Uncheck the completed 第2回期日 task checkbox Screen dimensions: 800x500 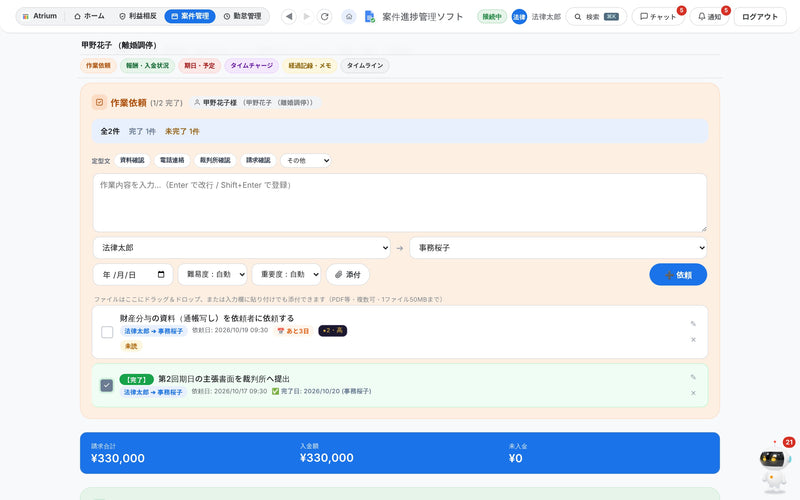pos(107,385)
